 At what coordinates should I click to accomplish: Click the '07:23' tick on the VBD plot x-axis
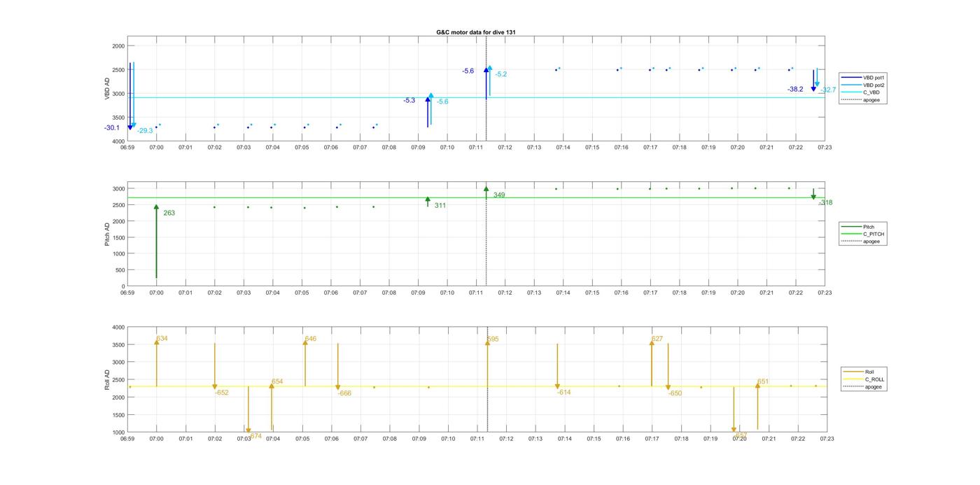(825, 148)
